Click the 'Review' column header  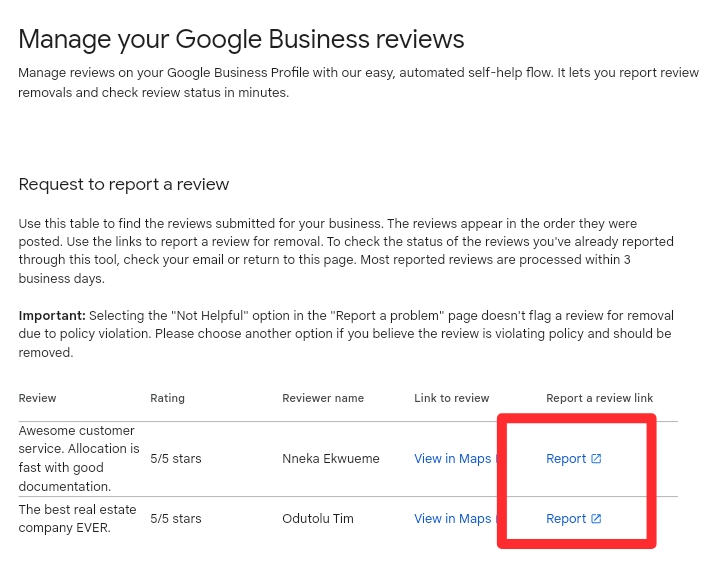click(x=37, y=398)
